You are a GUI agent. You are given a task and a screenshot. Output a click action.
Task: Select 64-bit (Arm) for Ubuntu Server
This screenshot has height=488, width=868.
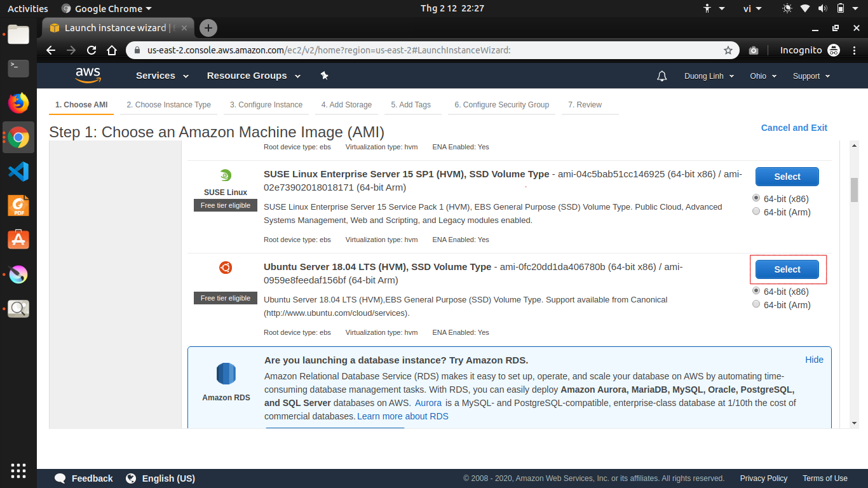click(x=756, y=304)
